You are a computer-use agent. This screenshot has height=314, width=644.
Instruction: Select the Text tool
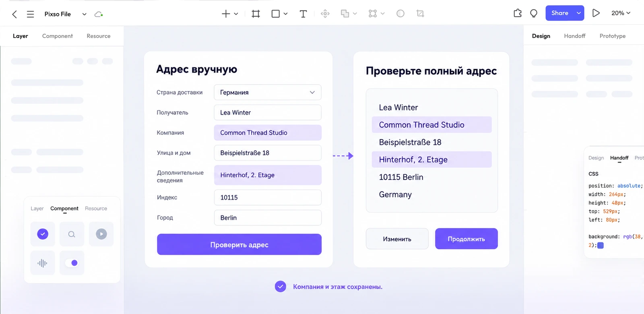pos(303,14)
